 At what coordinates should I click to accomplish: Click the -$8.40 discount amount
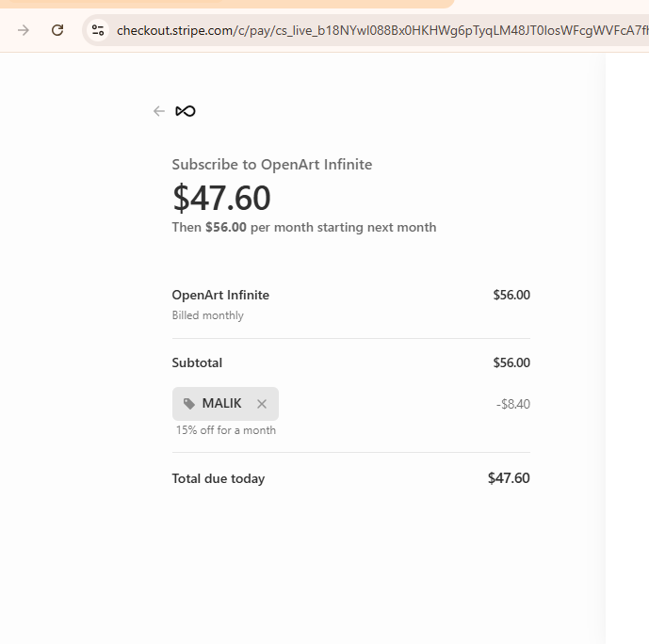point(512,404)
